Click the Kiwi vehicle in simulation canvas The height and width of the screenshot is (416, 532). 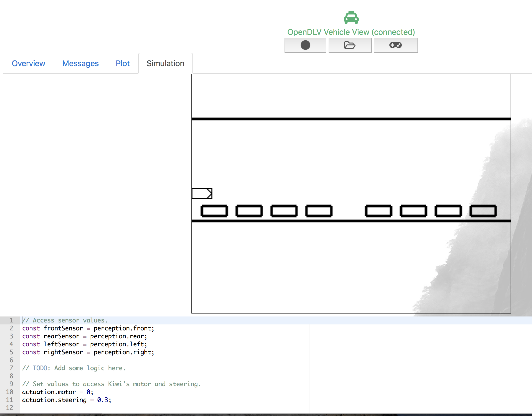202,194
